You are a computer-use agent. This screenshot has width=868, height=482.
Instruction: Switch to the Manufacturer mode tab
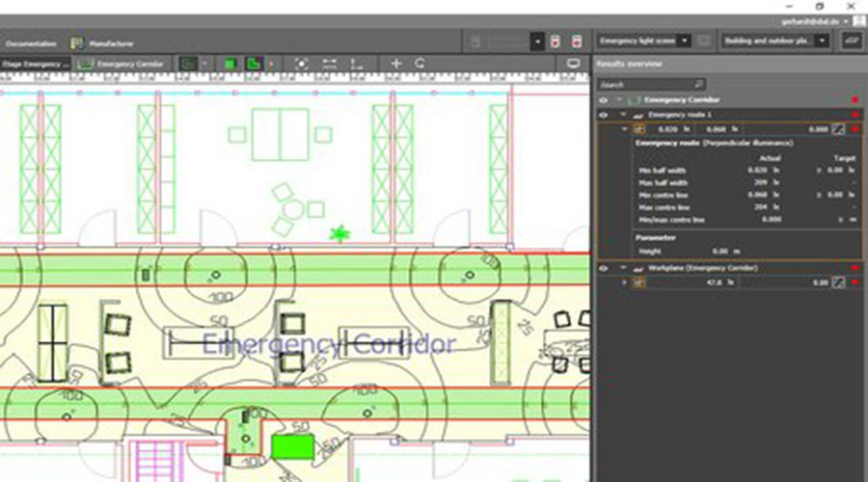[x=110, y=43]
